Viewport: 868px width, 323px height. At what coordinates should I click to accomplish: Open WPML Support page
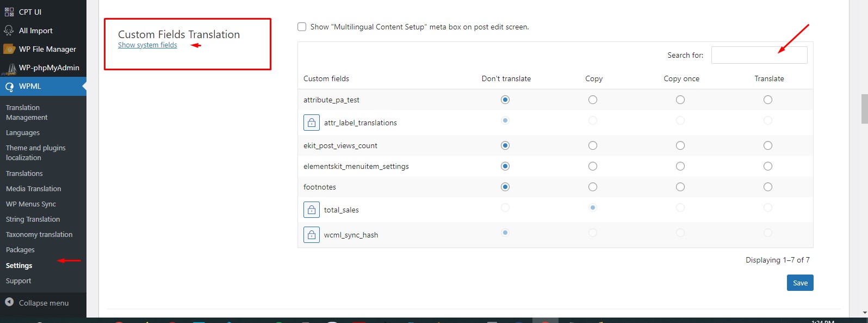[x=18, y=281]
